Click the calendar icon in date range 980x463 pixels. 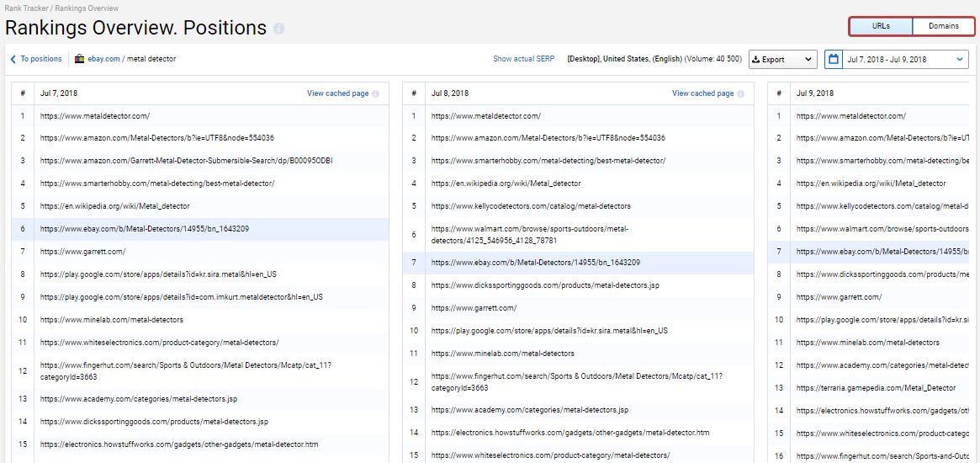833,60
